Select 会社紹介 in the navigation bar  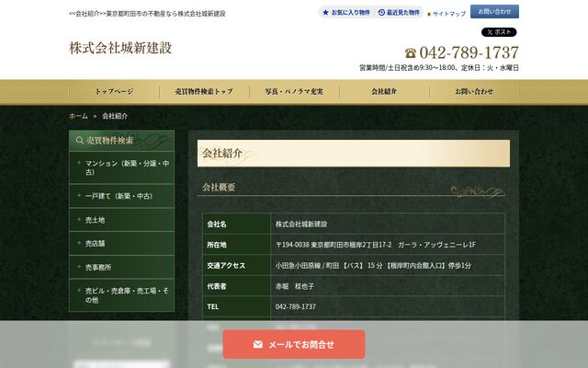(x=384, y=91)
